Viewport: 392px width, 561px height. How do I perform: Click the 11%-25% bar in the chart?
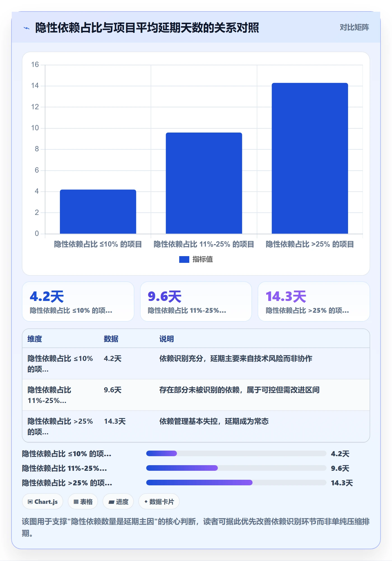(204, 183)
